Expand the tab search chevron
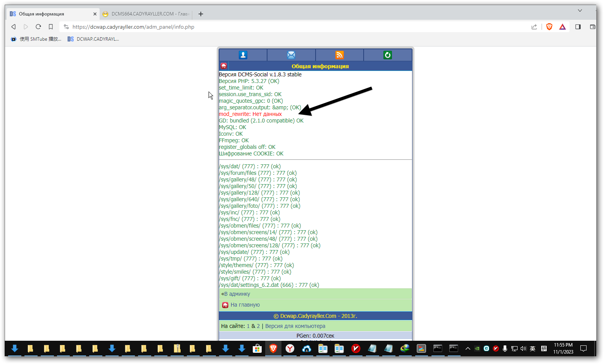Image resolution: width=604 pixels, height=364 pixels. click(580, 10)
